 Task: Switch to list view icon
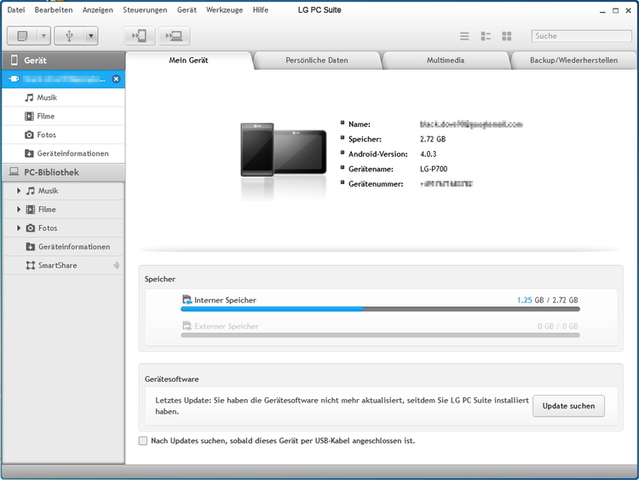click(464, 36)
